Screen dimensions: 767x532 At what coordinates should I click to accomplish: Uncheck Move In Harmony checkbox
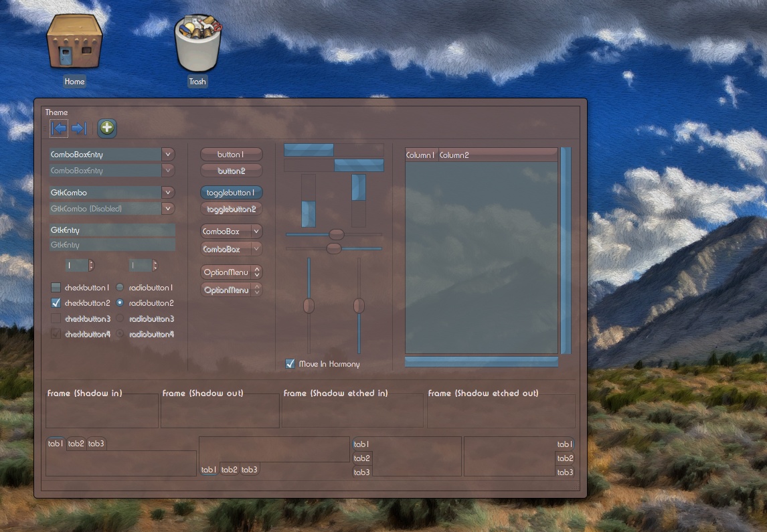coord(290,364)
